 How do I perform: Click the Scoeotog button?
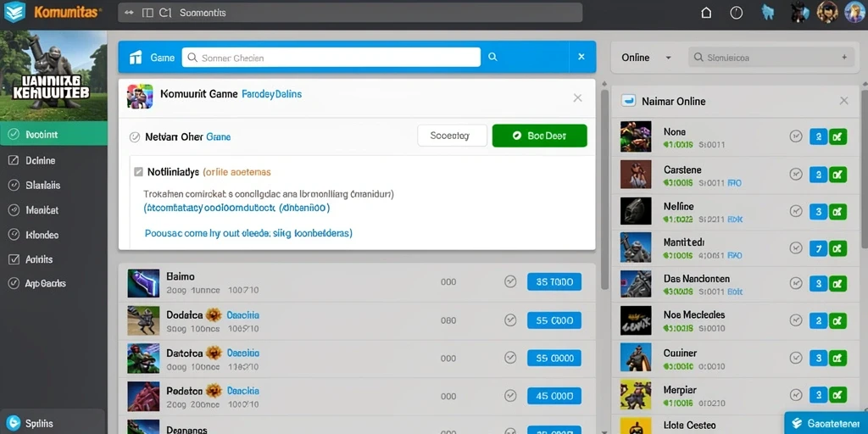(x=453, y=136)
